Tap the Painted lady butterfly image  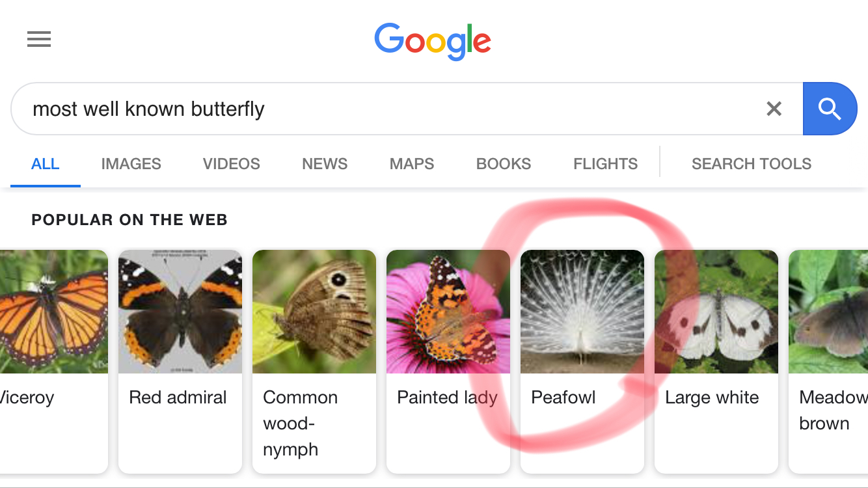[x=448, y=312]
